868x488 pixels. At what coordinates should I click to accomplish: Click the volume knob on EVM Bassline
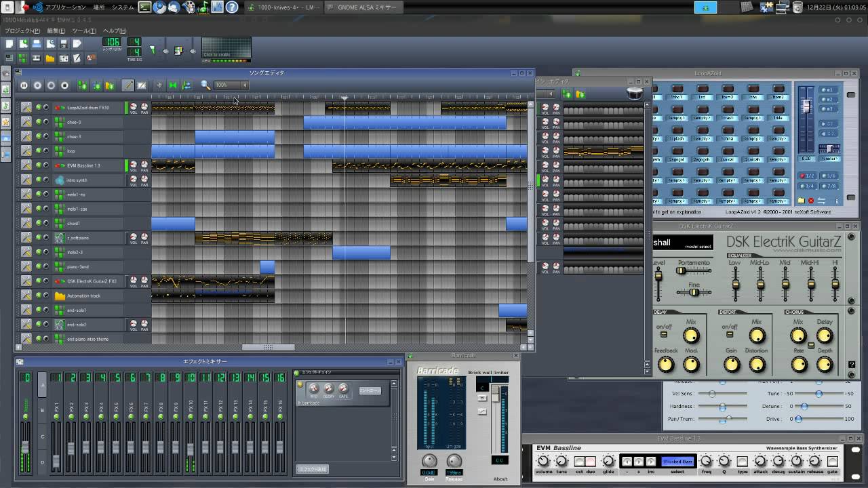(x=543, y=462)
